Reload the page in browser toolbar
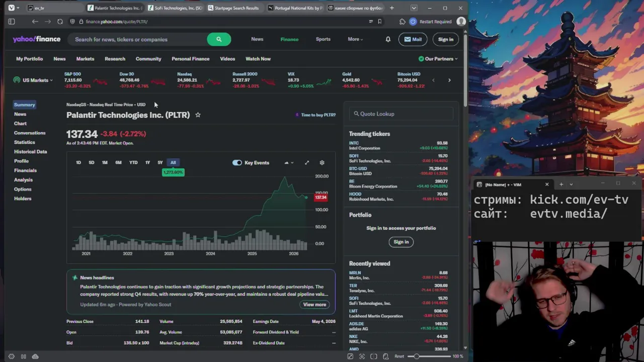Viewport: 644px width, 362px height. (x=60, y=22)
